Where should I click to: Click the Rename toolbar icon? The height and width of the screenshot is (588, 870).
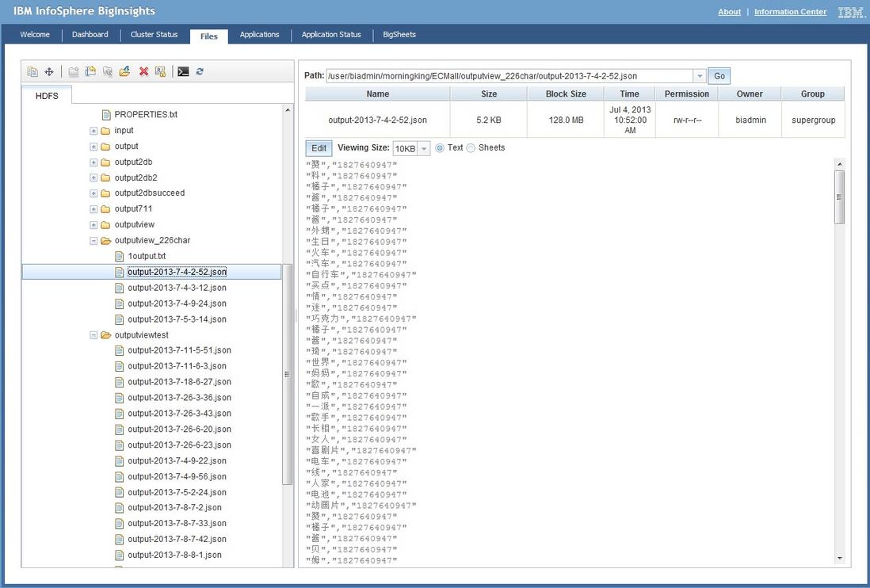[90, 71]
